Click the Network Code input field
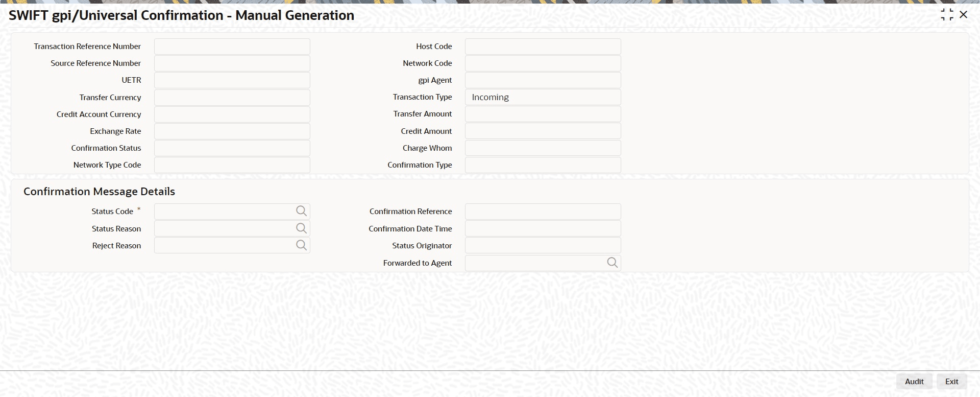Viewport: 980px width, 397px height. (x=543, y=63)
